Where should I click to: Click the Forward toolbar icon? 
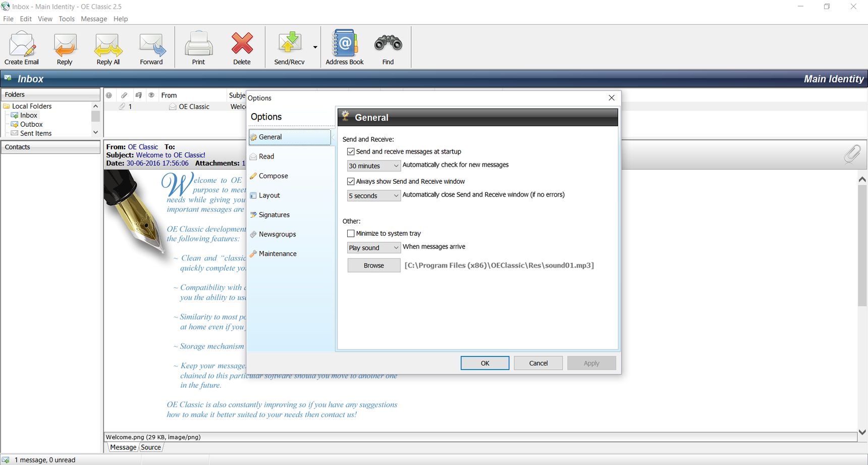click(x=152, y=44)
